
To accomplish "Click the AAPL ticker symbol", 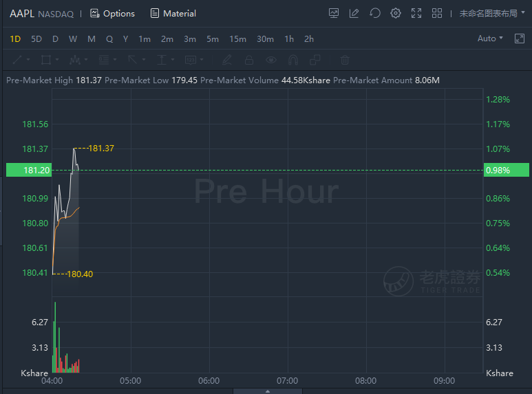I will click(x=22, y=14).
